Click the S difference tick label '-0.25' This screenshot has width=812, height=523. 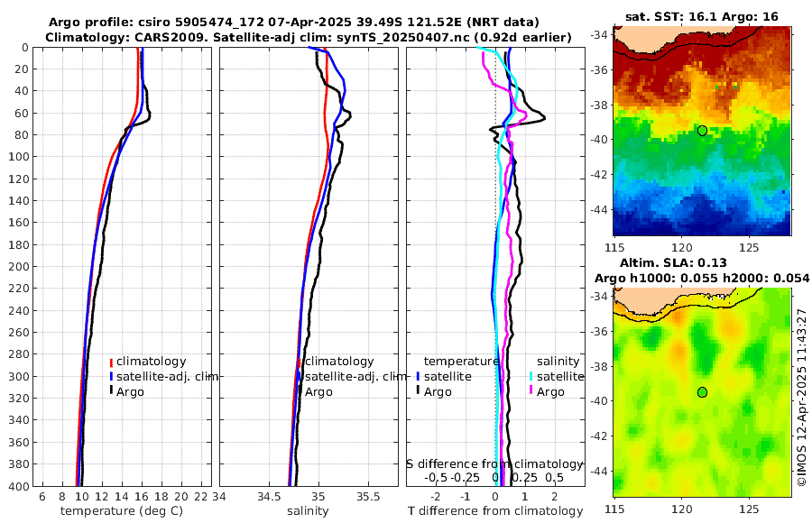pyautogui.click(x=465, y=477)
